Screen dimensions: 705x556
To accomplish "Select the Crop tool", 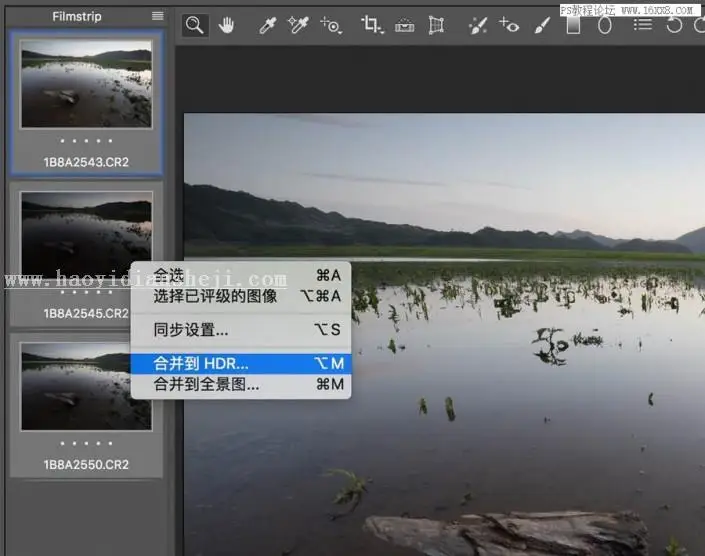I will 372,25.
